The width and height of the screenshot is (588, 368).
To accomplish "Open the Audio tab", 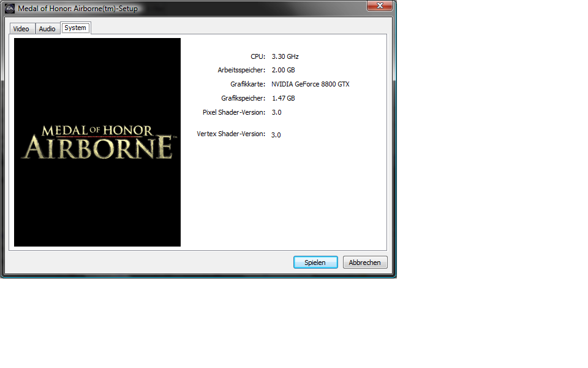I will pos(47,29).
